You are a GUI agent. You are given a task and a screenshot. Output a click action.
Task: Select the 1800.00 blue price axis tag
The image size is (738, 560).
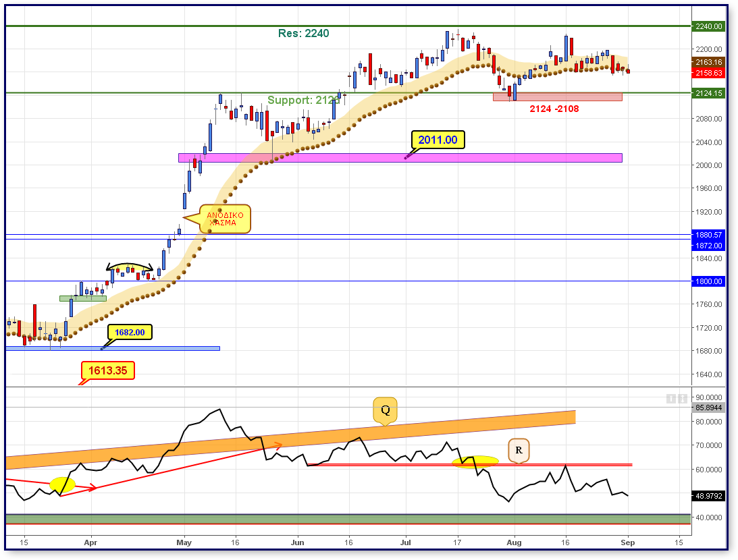click(x=708, y=281)
